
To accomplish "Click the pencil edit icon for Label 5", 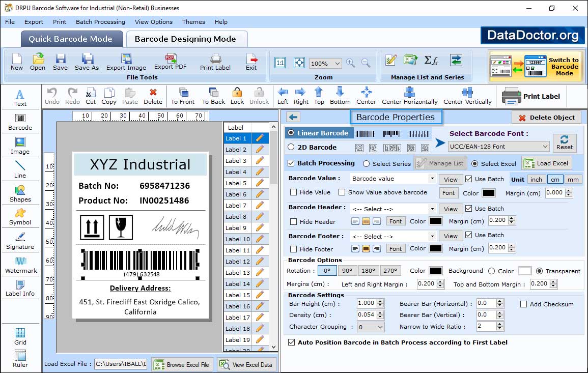I will click(260, 183).
